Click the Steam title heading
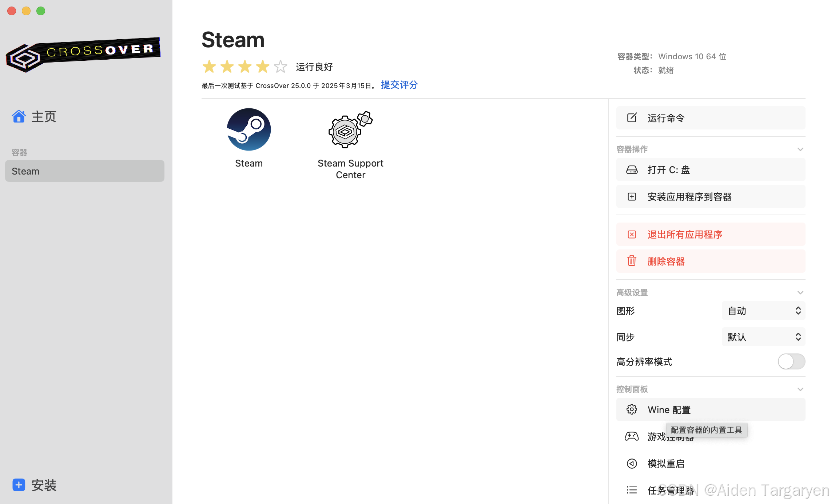The height and width of the screenshot is (504, 831). point(233,40)
